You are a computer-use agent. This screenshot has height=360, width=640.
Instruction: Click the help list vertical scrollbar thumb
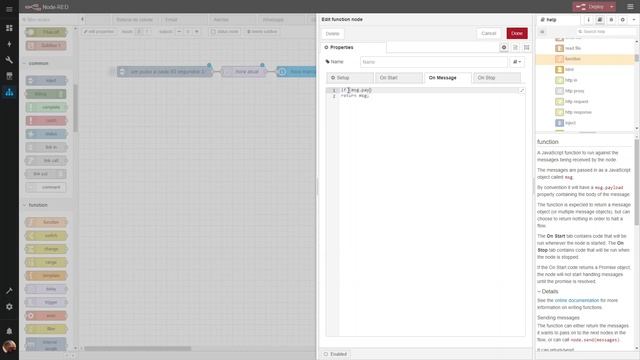point(636,58)
